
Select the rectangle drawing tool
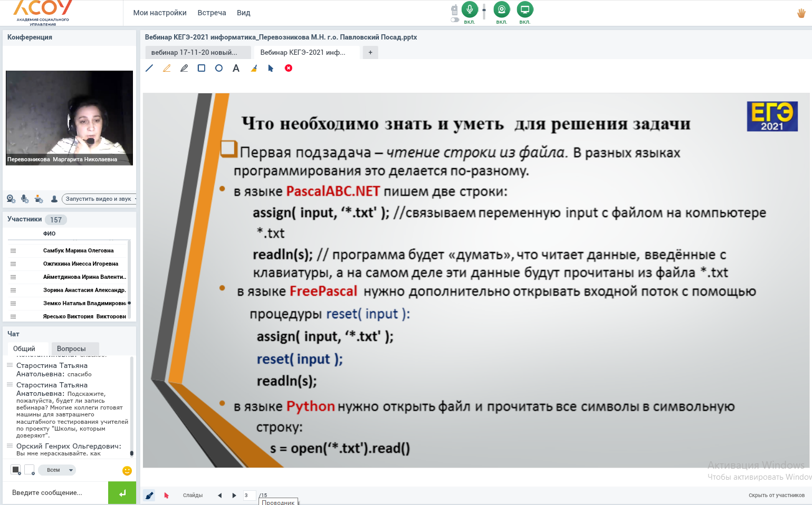point(201,68)
